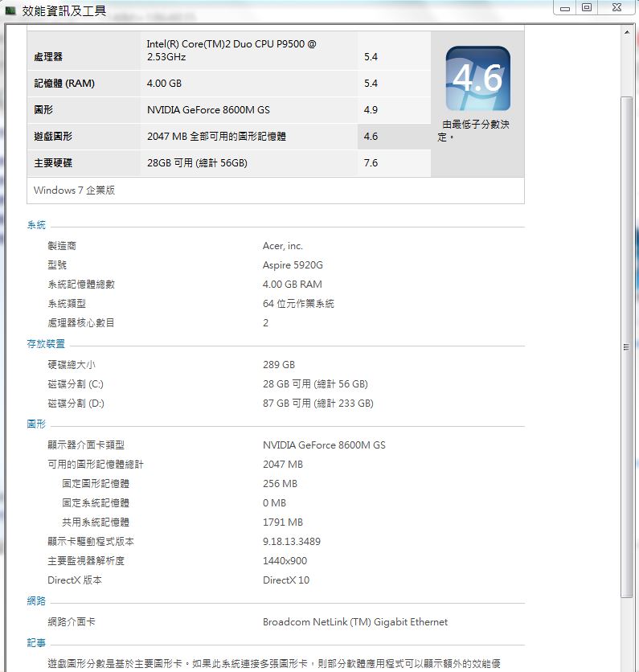Click the Broadcom NetLink Gigabit Ethernet value
The height and width of the screenshot is (672, 639).
pos(355,622)
